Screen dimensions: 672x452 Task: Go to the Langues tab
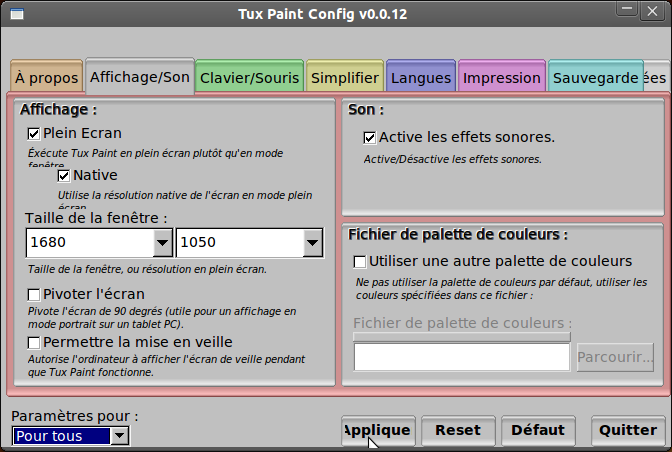click(x=421, y=78)
